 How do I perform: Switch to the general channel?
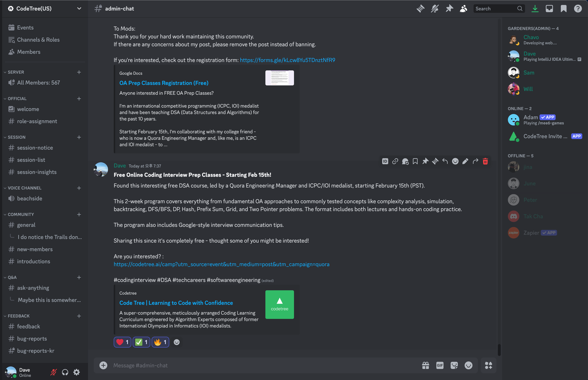[x=26, y=225]
